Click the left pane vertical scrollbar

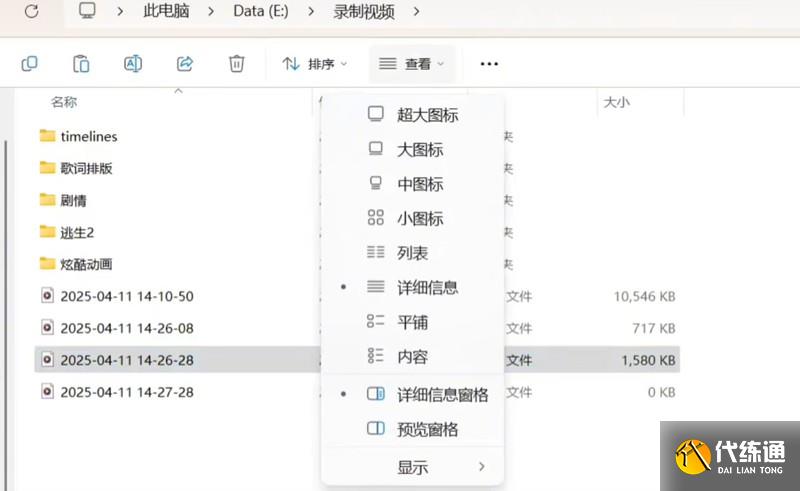coord(6,315)
